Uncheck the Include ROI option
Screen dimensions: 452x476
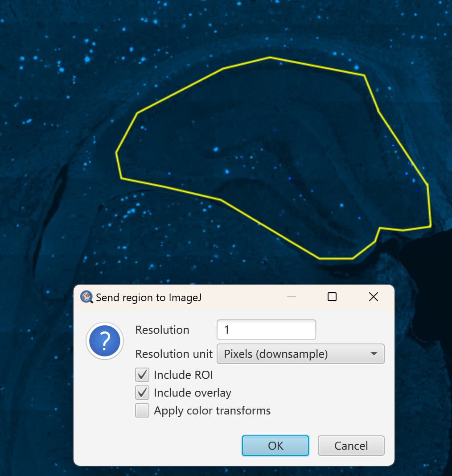142,375
